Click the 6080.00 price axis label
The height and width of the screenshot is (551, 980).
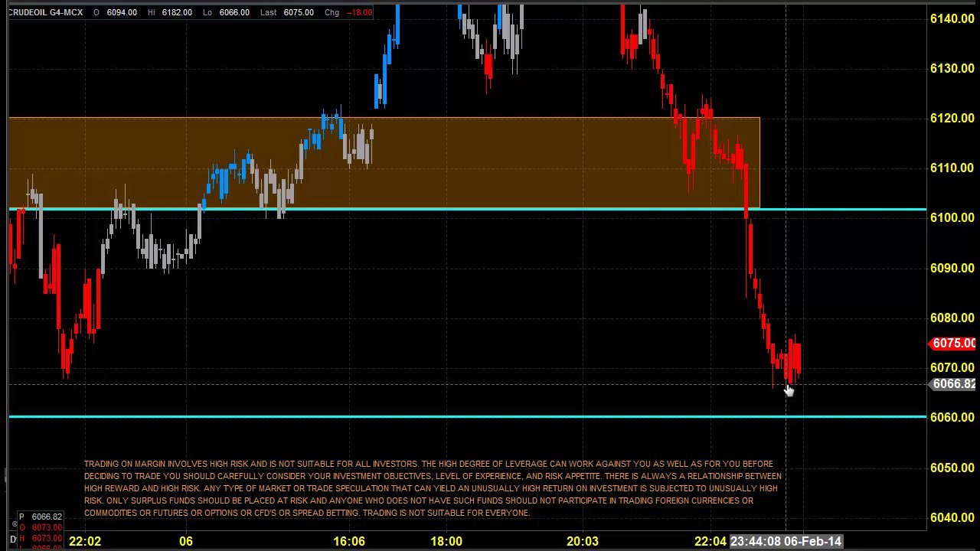pyautogui.click(x=952, y=318)
